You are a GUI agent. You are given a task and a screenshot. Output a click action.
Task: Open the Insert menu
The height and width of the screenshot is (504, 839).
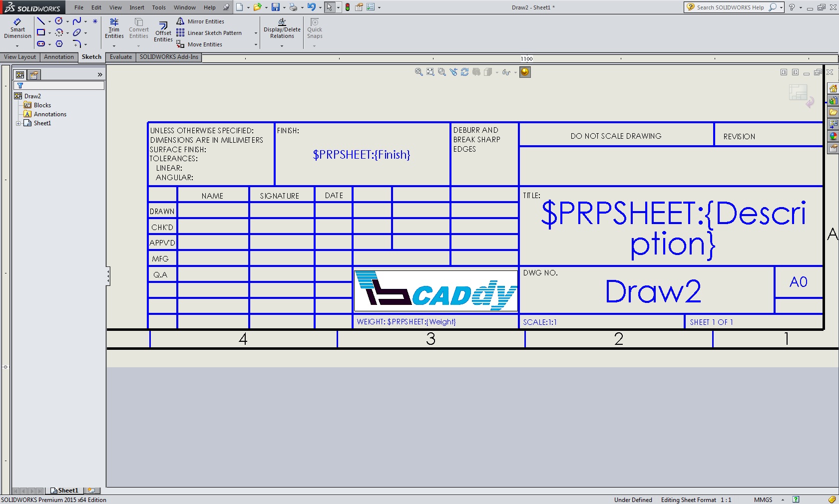(137, 7)
